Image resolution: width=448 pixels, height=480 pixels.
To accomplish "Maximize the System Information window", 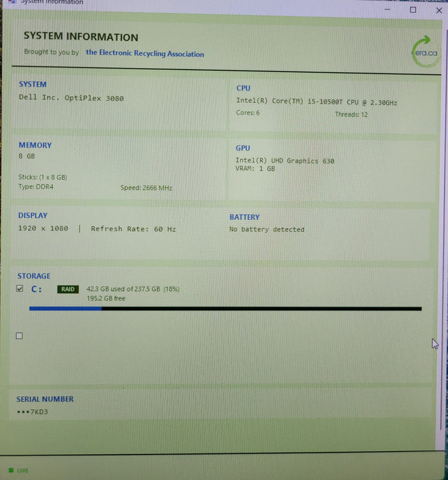I will coord(413,10).
